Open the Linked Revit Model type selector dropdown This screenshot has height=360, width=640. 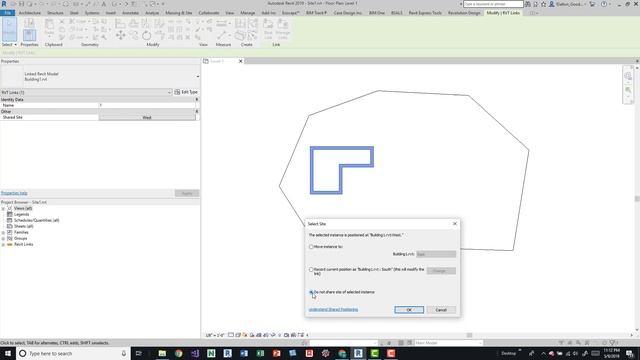click(x=198, y=76)
